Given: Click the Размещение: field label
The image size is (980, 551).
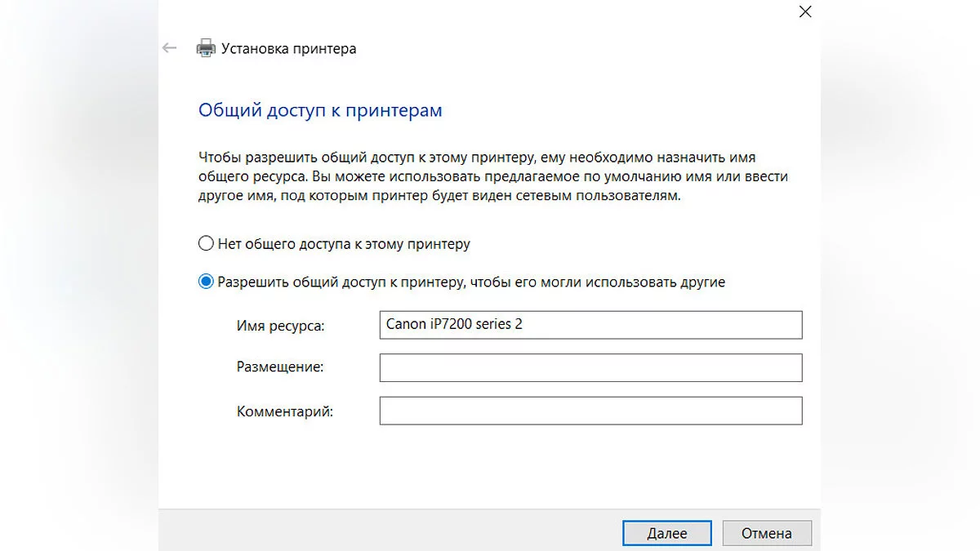Looking at the screenshot, I should point(280,367).
